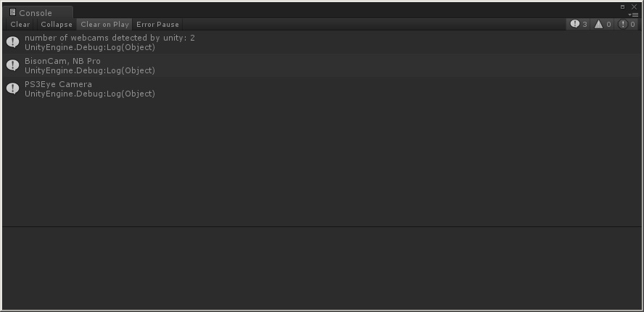This screenshot has height=312, width=644.
Task: Toggle the Collapse option
Action: [x=57, y=24]
